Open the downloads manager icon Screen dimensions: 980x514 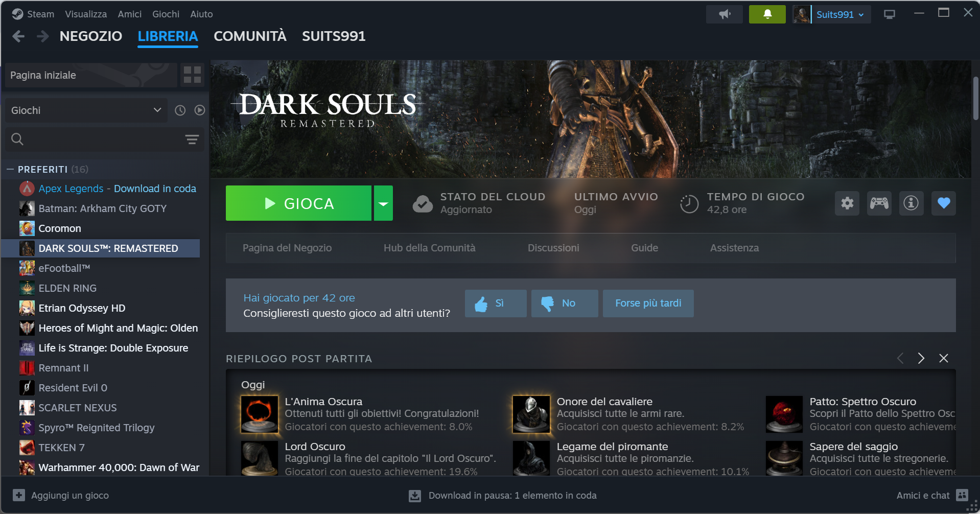(415, 496)
